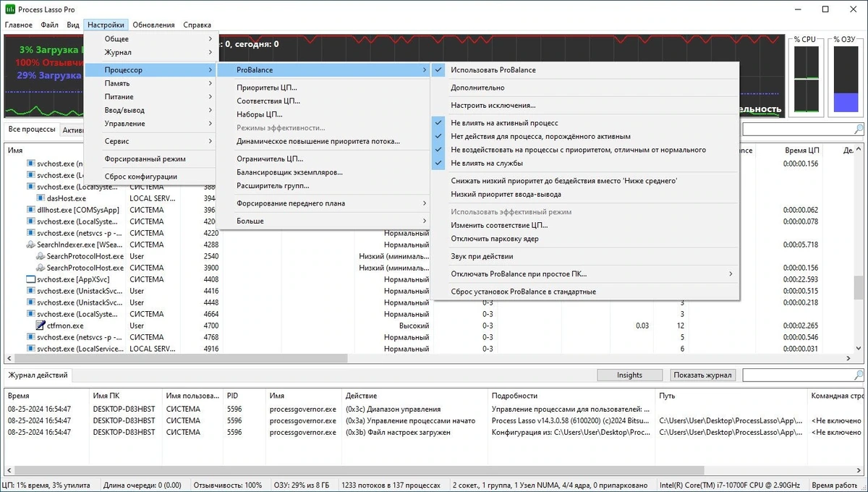
Task: Expand the 'Память' submenu
Action: click(151, 83)
